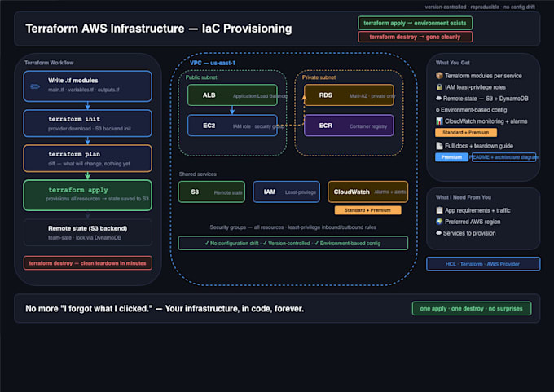Click the RDS node in private subnet
The width and height of the screenshot is (554, 392).
(x=349, y=95)
